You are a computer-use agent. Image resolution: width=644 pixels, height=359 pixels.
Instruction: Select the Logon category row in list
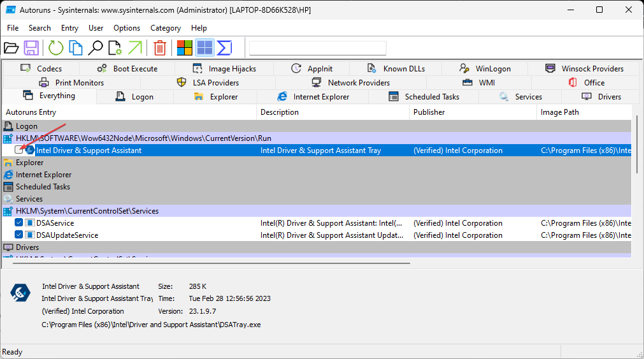tap(317, 126)
